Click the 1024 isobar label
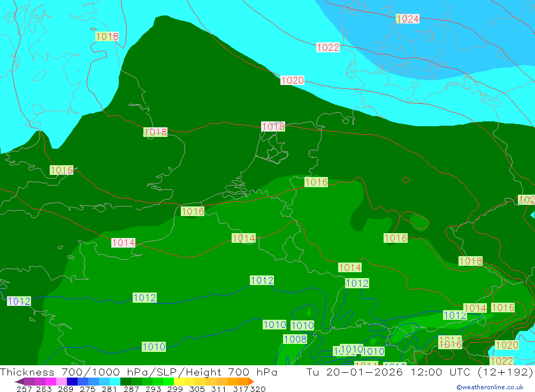This screenshot has height=392, width=535. [x=408, y=19]
